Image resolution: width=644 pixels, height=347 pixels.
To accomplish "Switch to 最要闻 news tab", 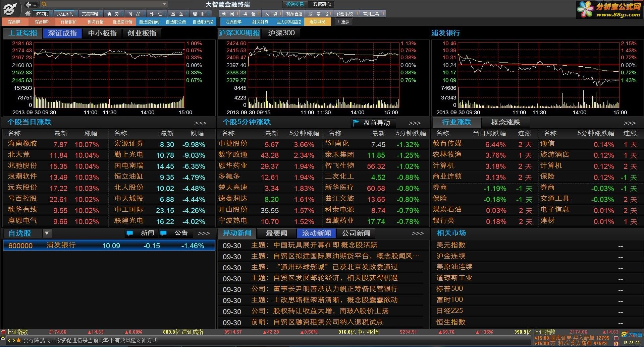I will [x=276, y=233].
